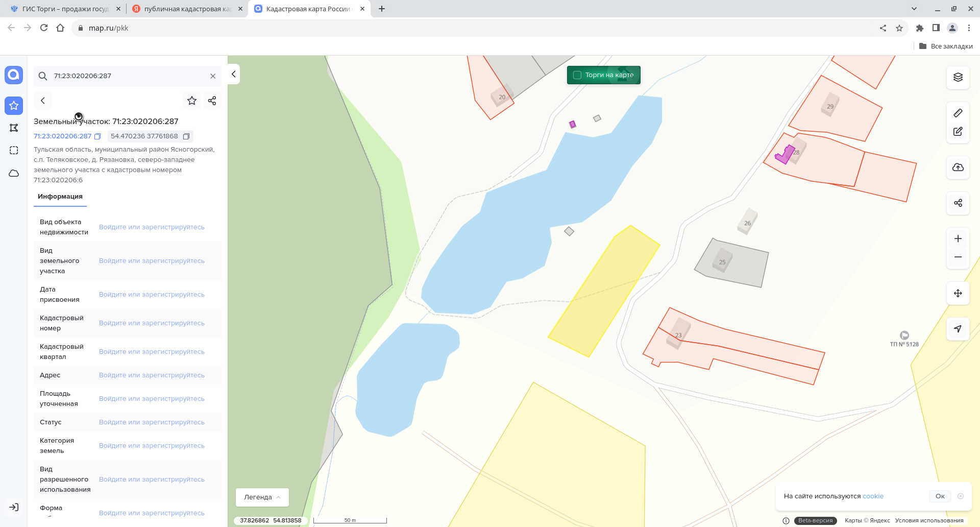Go back using panel's back chevron
980x527 pixels.
tap(43, 101)
